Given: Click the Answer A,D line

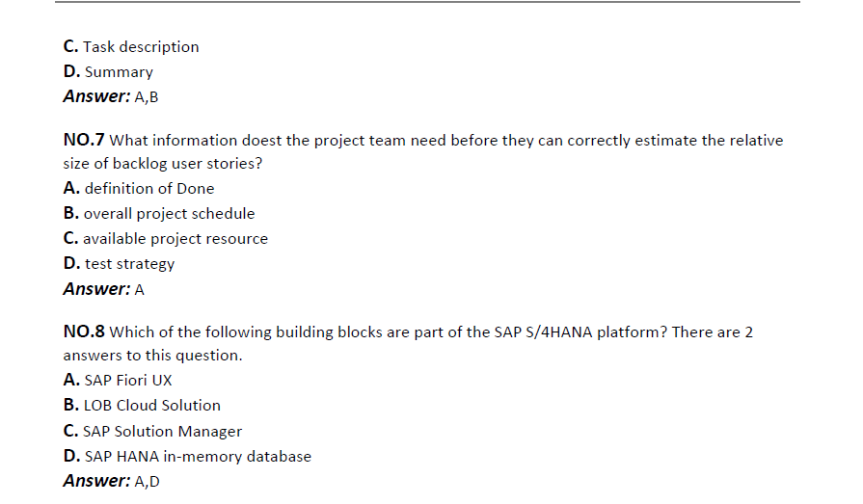Looking at the screenshot, I should tap(111, 482).
